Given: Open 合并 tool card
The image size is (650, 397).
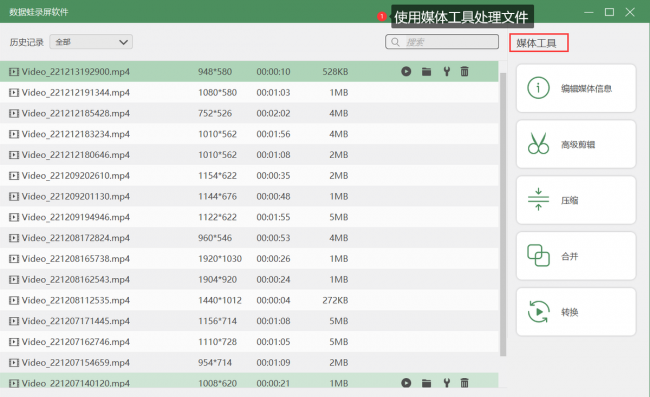Looking at the screenshot, I should (x=576, y=256).
